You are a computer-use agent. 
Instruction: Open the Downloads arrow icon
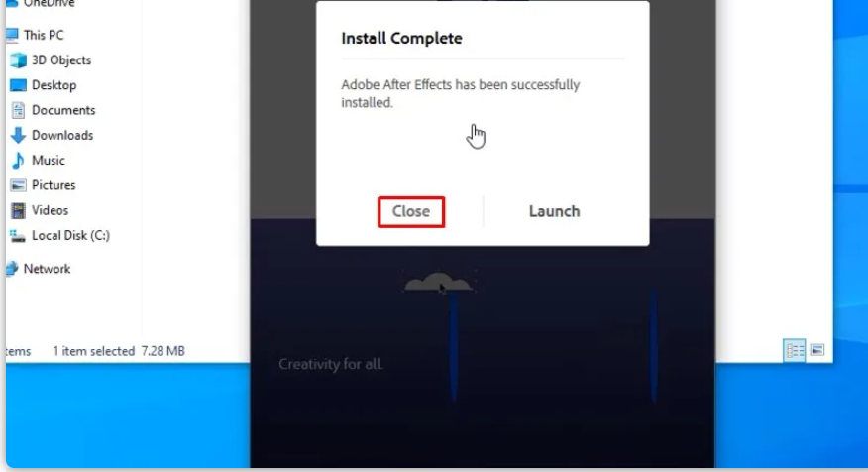[x=18, y=135]
